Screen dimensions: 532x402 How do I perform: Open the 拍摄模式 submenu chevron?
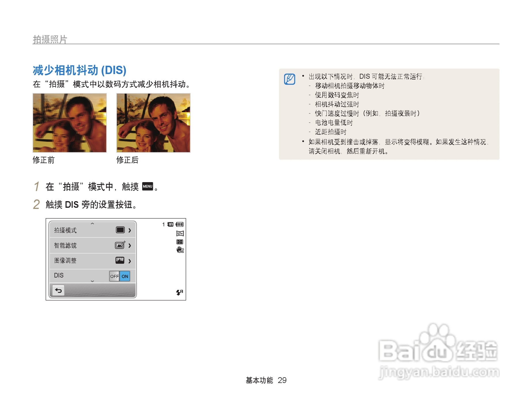[x=130, y=230]
